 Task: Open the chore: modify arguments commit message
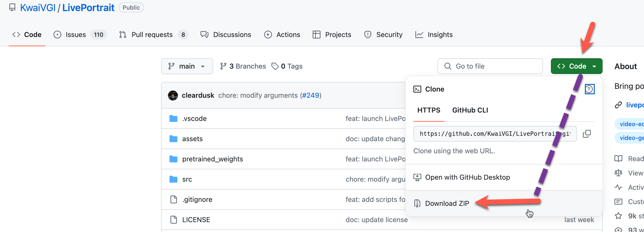[x=258, y=96]
